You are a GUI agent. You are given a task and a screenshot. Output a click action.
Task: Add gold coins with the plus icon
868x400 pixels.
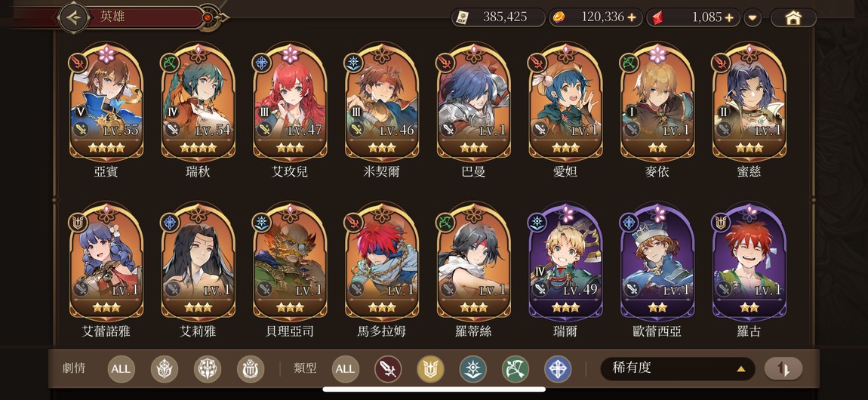point(632,17)
